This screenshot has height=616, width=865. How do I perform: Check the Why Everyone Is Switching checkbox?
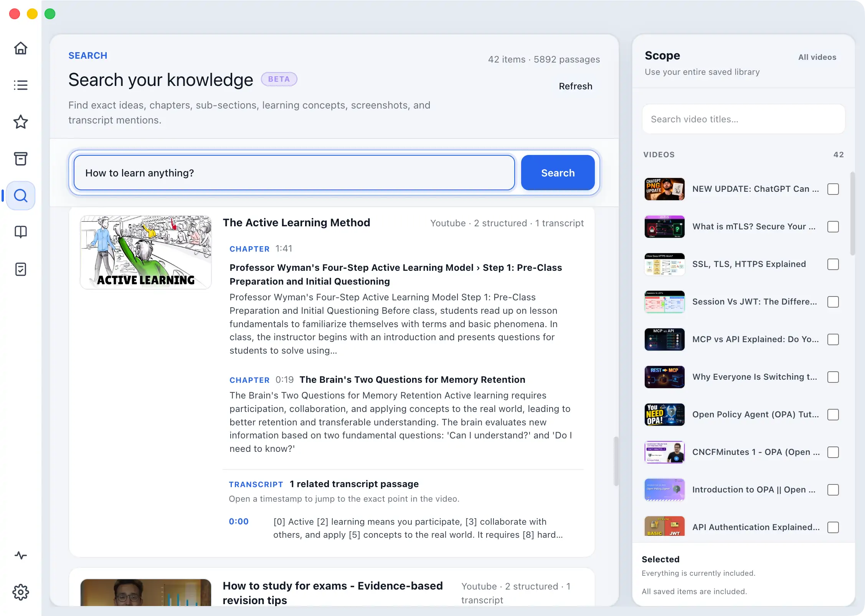click(833, 377)
